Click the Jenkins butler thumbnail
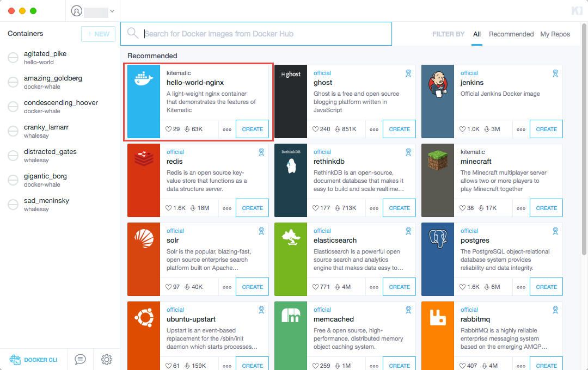 (x=438, y=102)
